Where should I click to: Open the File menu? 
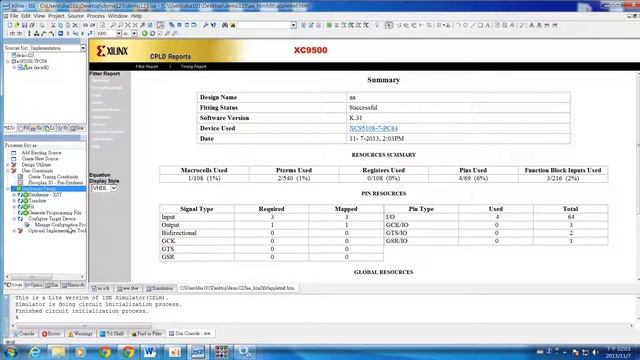point(13,16)
